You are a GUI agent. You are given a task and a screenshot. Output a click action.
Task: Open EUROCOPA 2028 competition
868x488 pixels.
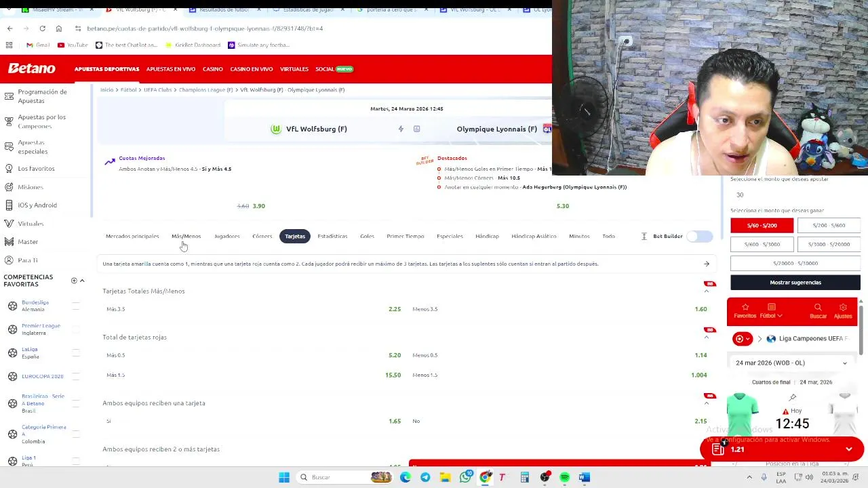coord(42,376)
